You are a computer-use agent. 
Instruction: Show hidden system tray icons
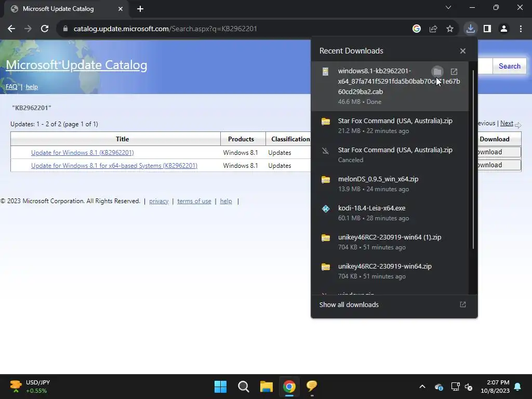422,387
